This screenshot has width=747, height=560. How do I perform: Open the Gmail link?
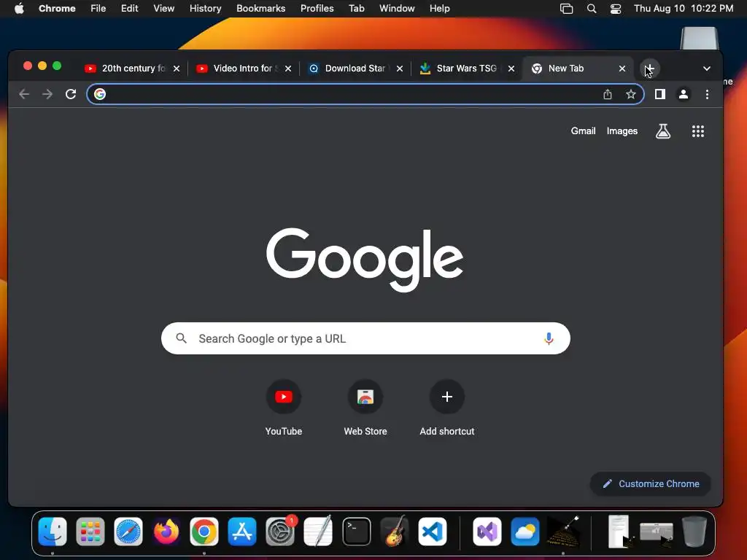click(583, 131)
